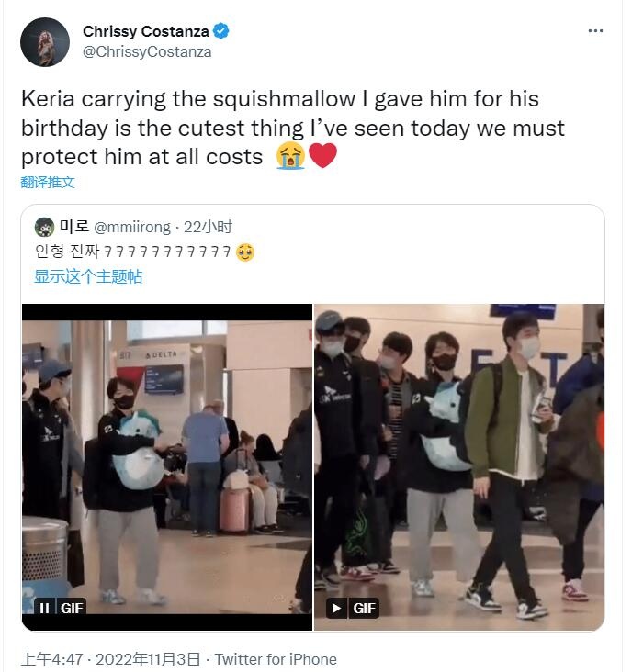Open the 미로 quoted user avatar
The width and height of the screenshot is (632, 672).
(x=44, y=227)
